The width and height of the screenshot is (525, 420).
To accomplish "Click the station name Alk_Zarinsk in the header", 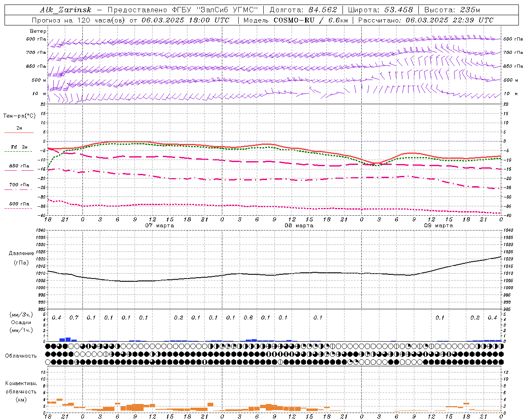I will point(65,10).
